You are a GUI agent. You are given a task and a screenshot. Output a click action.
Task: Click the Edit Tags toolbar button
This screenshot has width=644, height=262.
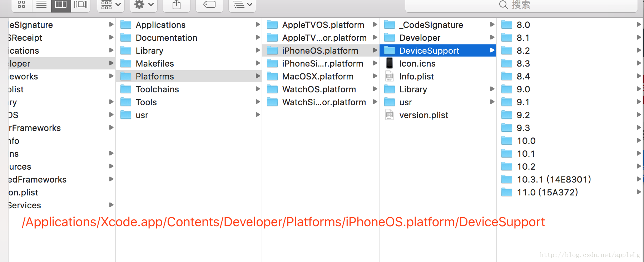pos(209,5)
